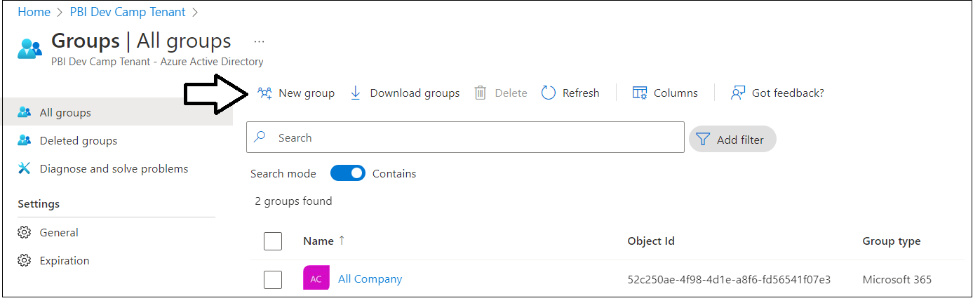Click the 2 groups found text
This screenshot has height=303, width=980.
point(293,201)
